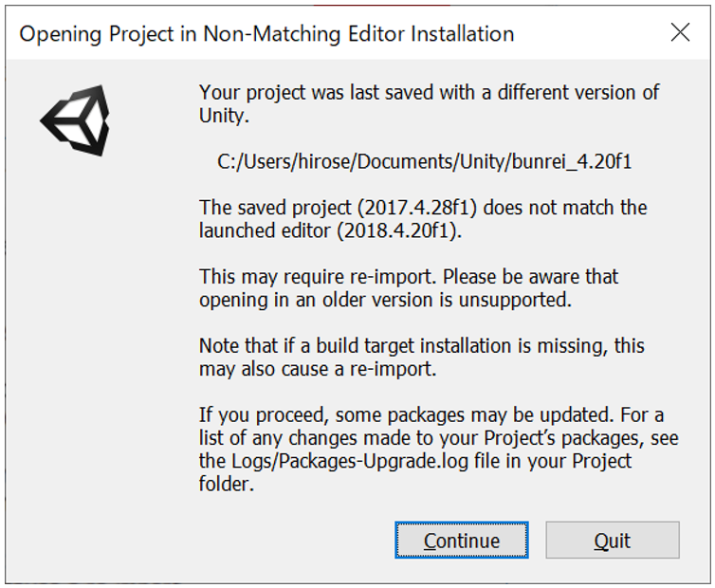Close the dialog with the X button
The height and width of the screenshot is (588, 715).
pyautogui.click(x=680, y=32)
